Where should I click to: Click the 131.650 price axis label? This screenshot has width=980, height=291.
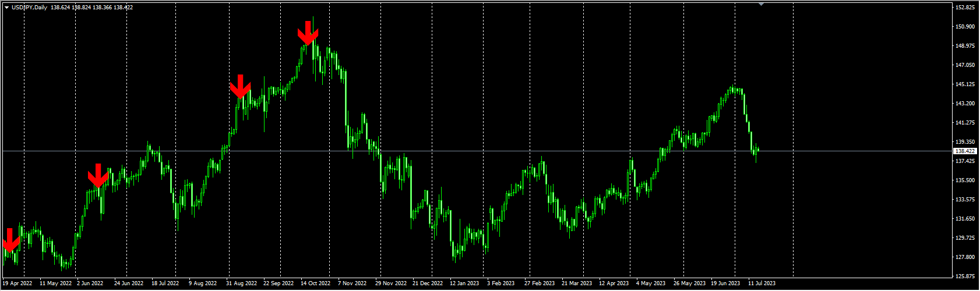click(x=965, y=219)
